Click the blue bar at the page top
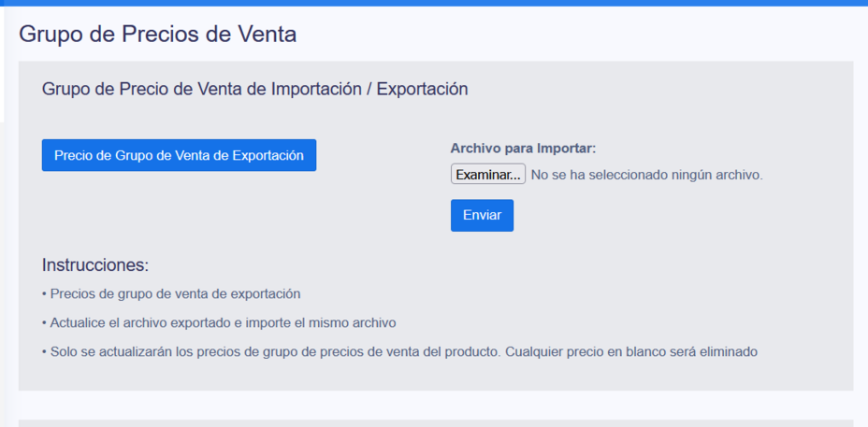The height and width of the screenshot is (427, 868). (x=434, y=3)
